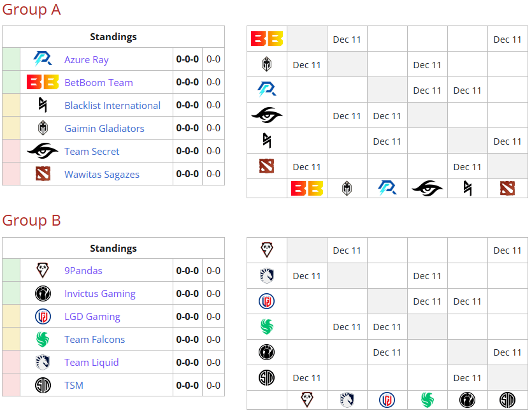Follow the Invictus Gaming link
The height and width of the screenshot is (413, 532).
point(99,293)
